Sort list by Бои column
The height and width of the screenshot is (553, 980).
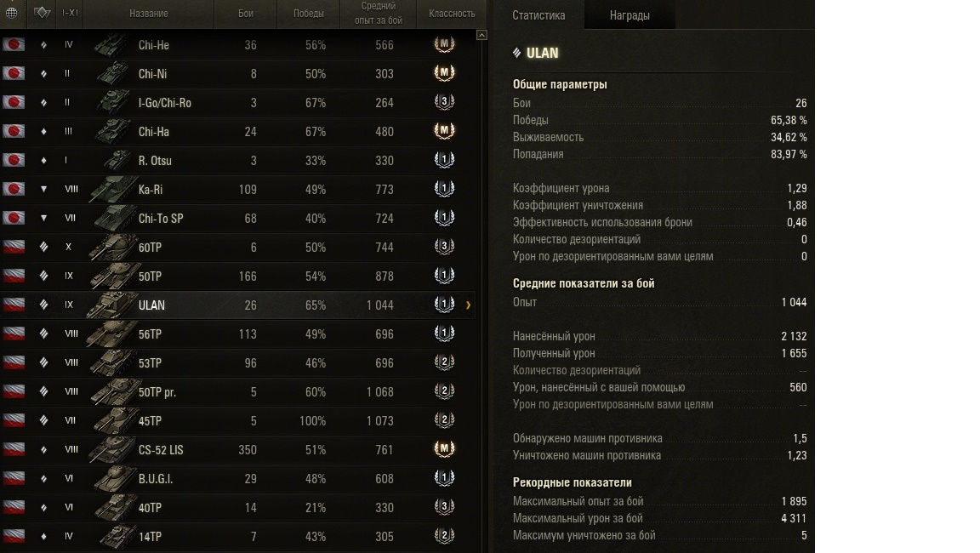(246, 13)
